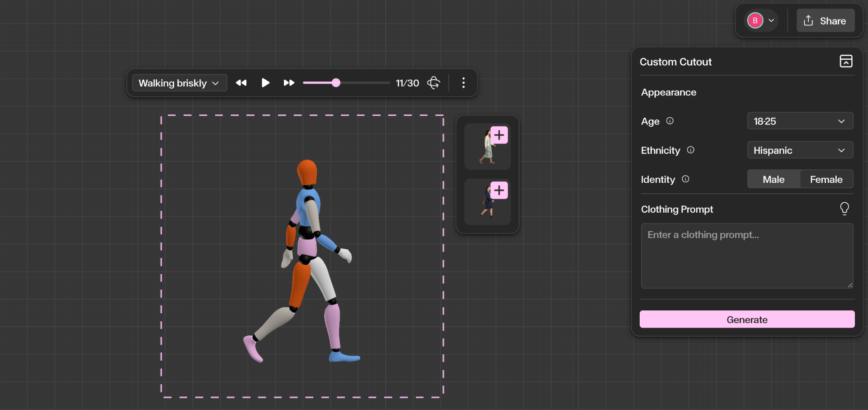
Task: Select Female identity option
Action: 826,179
